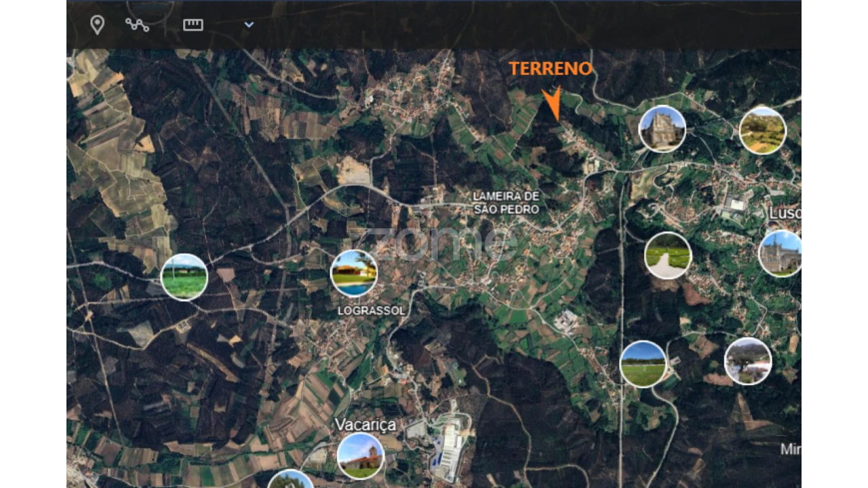Open the ruler measure tool
The image size is (868, 488).
coord(193,25)
